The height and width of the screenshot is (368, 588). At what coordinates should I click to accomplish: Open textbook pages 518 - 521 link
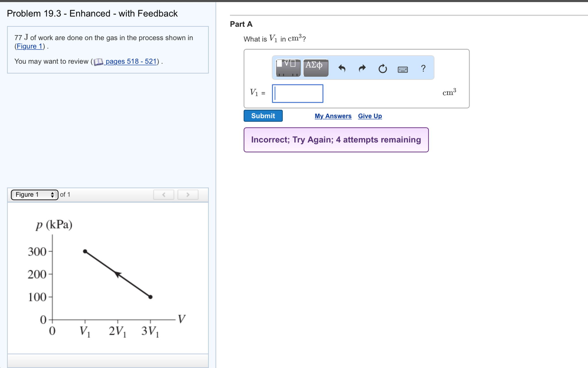pyautogui.click(x=131, y=61)
